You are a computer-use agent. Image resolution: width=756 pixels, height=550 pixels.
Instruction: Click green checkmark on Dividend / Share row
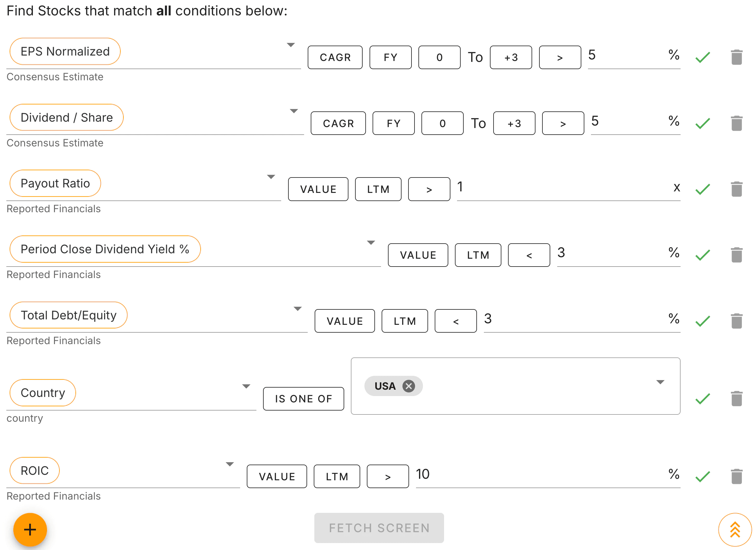coord(703,123)
